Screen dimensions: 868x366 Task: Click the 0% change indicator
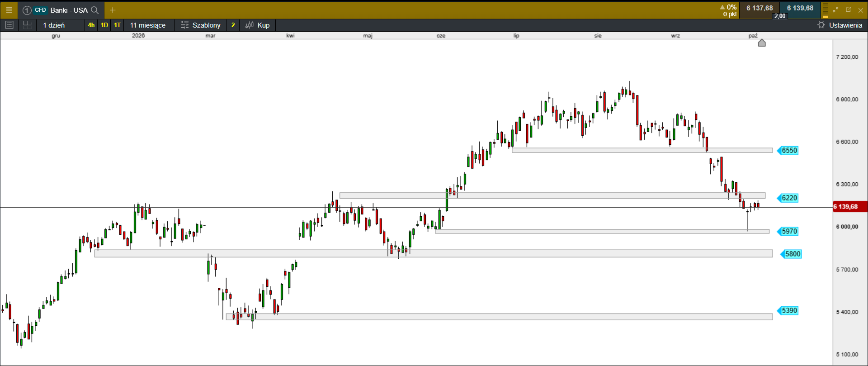pos(728,7)
